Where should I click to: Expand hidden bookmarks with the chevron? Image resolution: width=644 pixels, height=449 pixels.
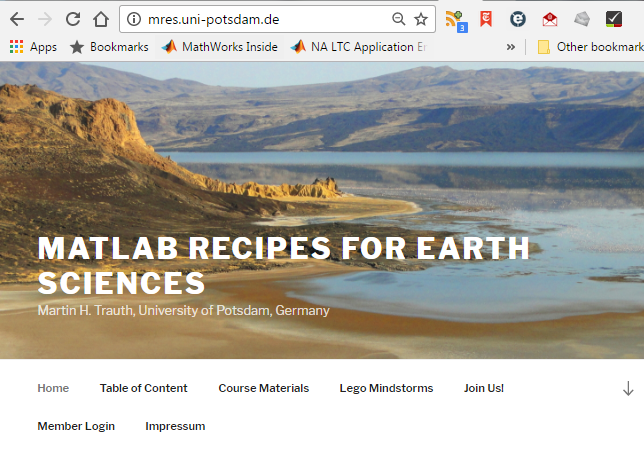(x=511, y=47)
